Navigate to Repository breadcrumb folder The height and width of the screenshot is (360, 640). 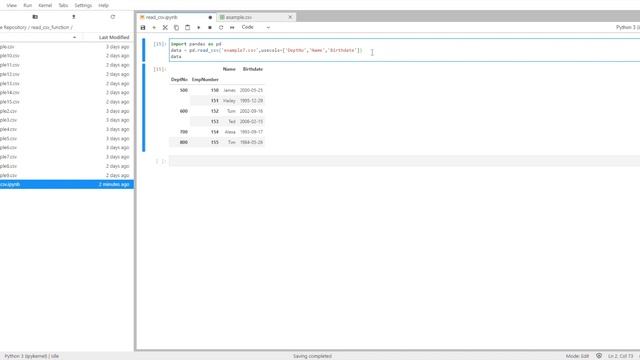point(14,27)
